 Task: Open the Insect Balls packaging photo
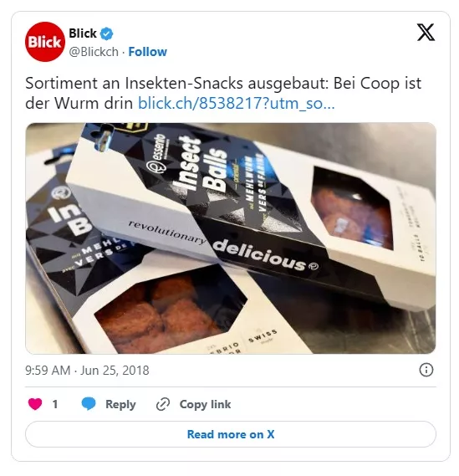231,238
